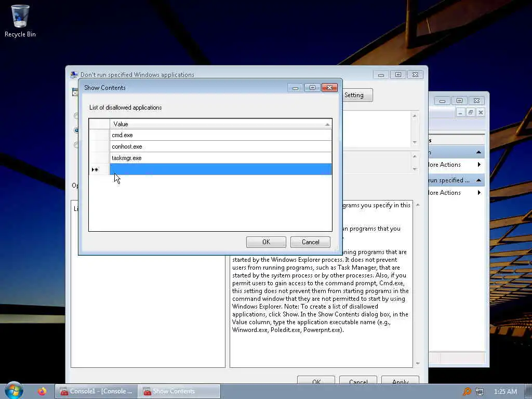This screenshot has height=399, width=532.
Task: Launch Firefox from the taskbar
Action: 42,391
